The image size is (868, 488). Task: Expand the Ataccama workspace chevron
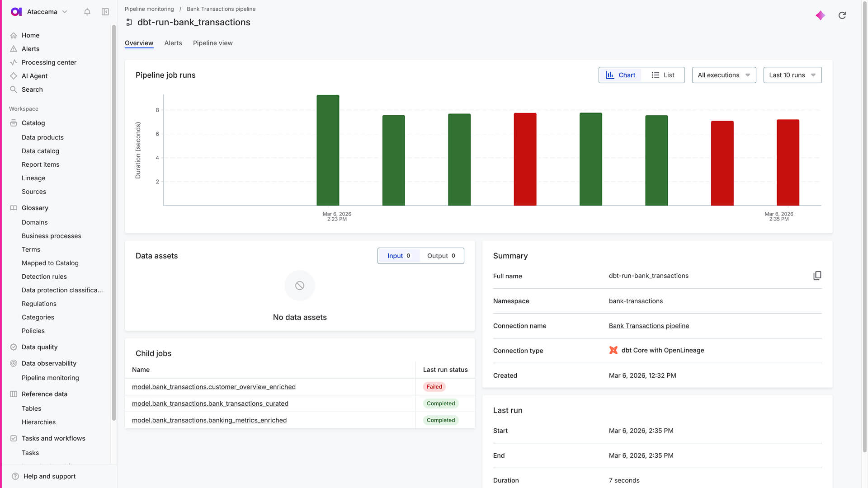point(65,12)
